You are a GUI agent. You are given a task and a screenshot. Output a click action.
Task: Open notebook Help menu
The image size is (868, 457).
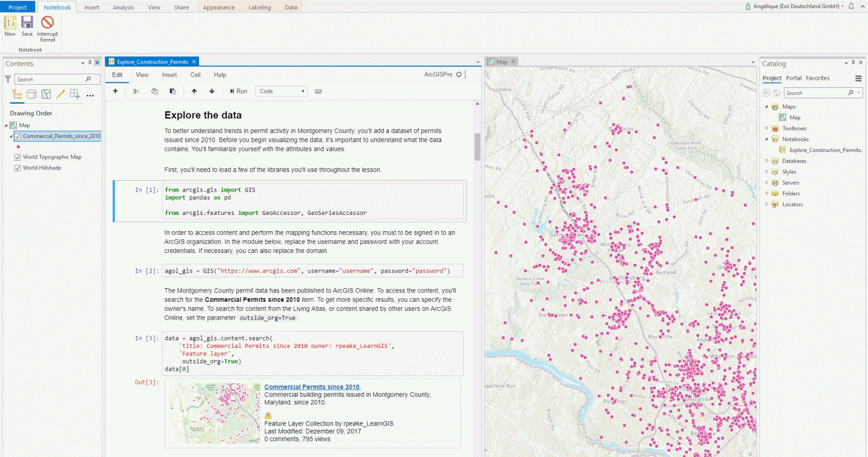point(220,75)
